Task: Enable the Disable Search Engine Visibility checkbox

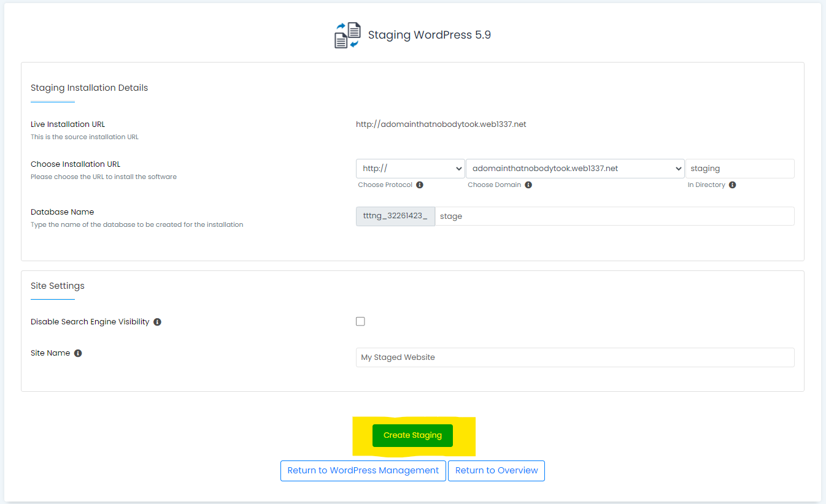Action: tap(360, 321)
